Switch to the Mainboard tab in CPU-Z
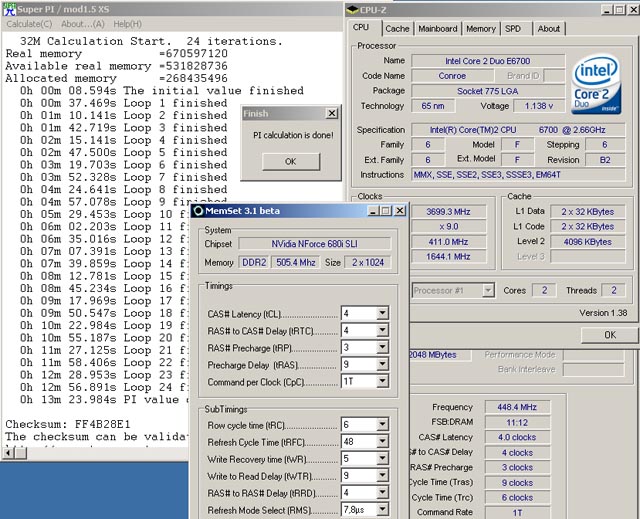The height and width of the screenshot is (519, 640). (x=438, y=29)
